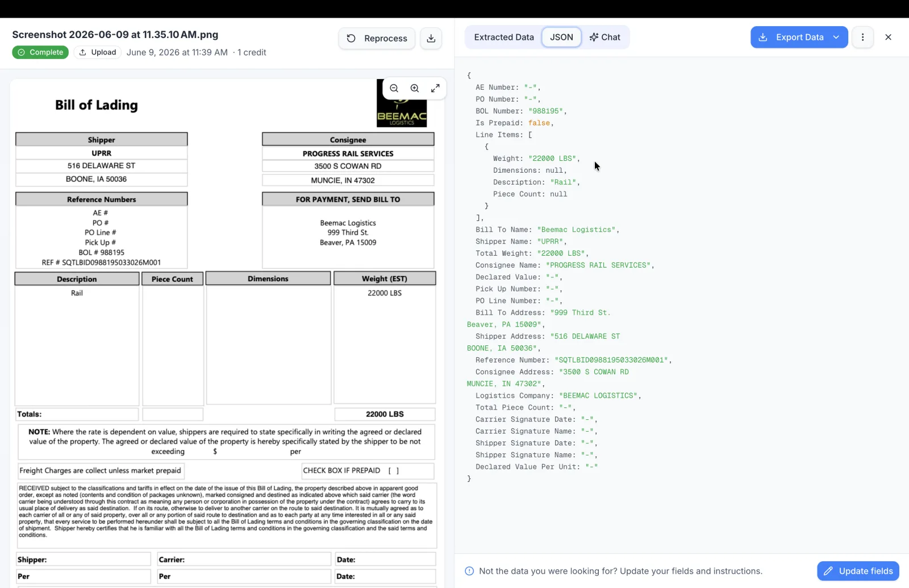This screenshot has height=588, width=909.
Task: Click the "1 credit" text
Action: [252, 52]
